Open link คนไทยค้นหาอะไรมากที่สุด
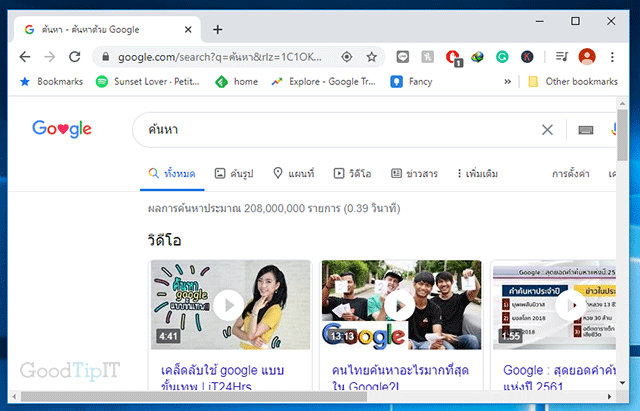 [400, 378]
